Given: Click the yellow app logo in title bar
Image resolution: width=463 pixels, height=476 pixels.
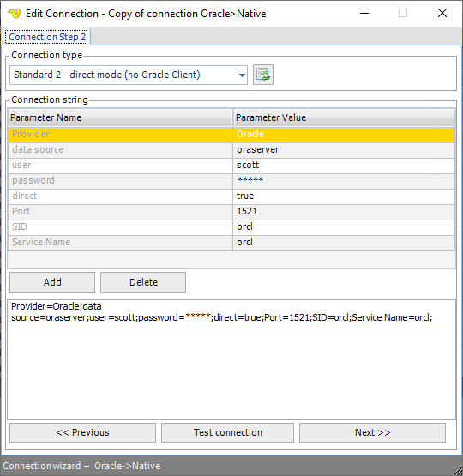Looking at the screenshot, I should tap(15, 14).
